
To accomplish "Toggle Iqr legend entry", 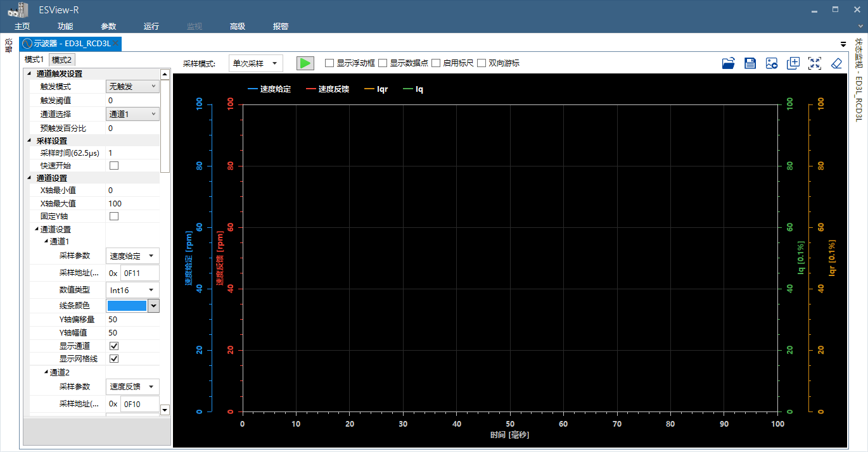I will [376, 89].
